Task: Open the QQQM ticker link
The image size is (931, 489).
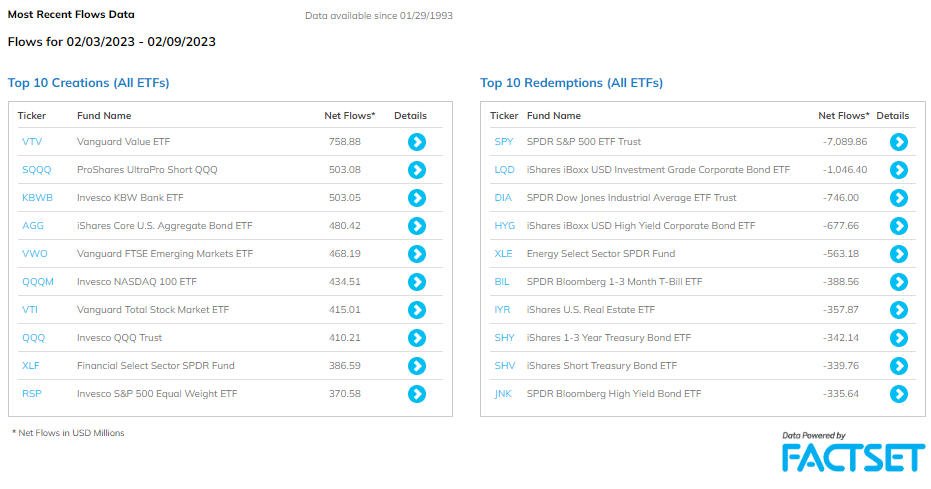Action: (38, 282)
